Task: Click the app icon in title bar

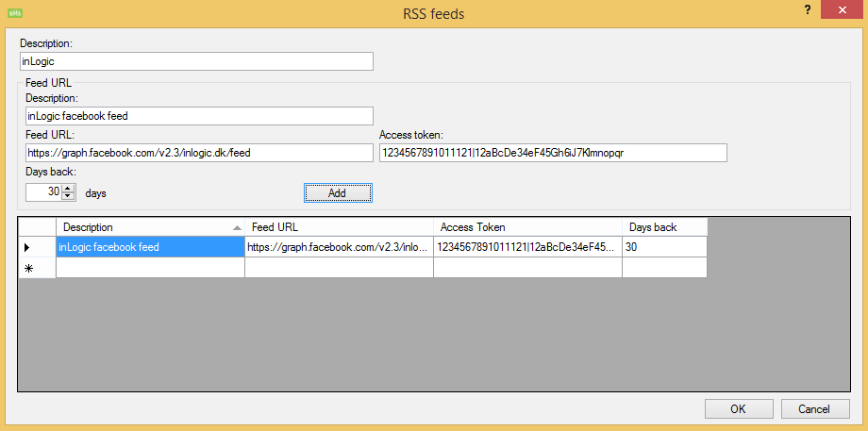Action: [14, 13]
